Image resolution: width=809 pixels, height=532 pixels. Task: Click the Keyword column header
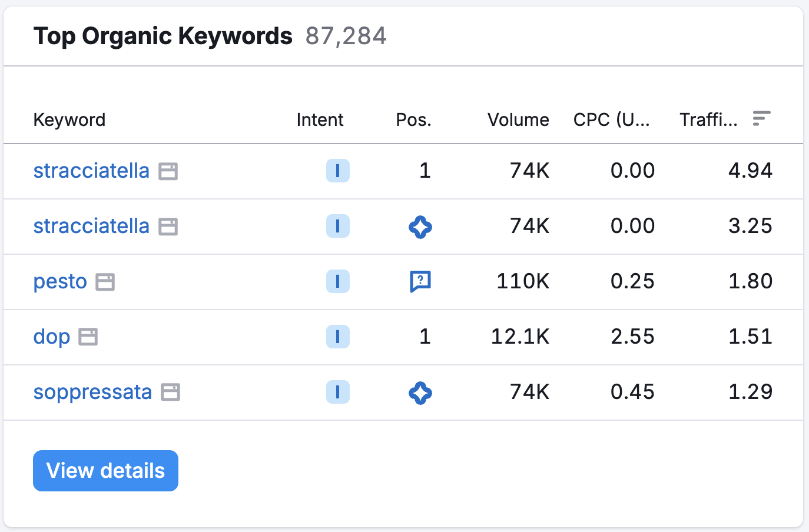[x=69, y=120]
